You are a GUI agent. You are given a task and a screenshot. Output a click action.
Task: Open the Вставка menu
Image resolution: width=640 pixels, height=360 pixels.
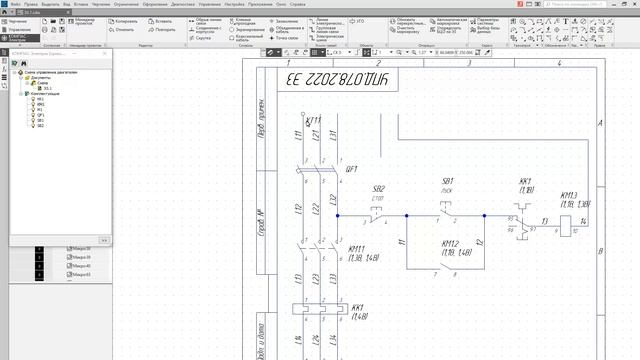(x=81, y=4)
